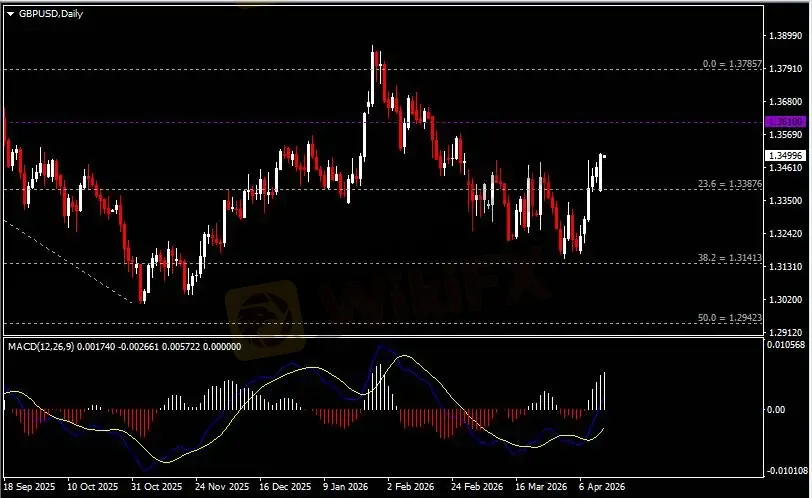Click the 16 Mar 2026 date label
812x498 pixels.
pos(541,487)
